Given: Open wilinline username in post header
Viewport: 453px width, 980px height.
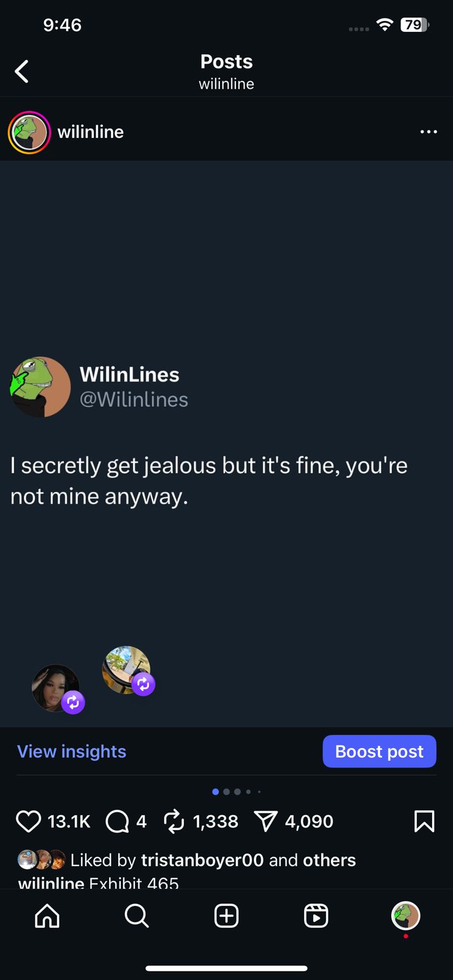Looking at the screenshot, I should tap(91, 132).
